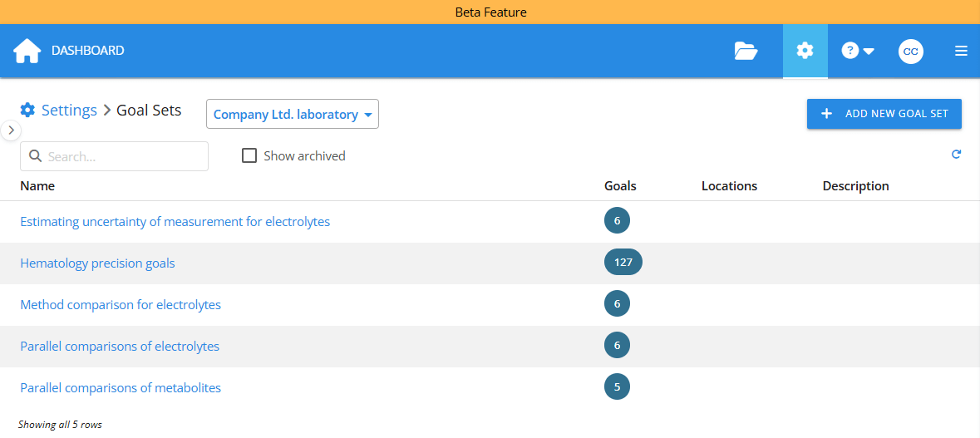Open Method comparison for electrolytes
Viewport: 980px width, 438px height.
121,305
